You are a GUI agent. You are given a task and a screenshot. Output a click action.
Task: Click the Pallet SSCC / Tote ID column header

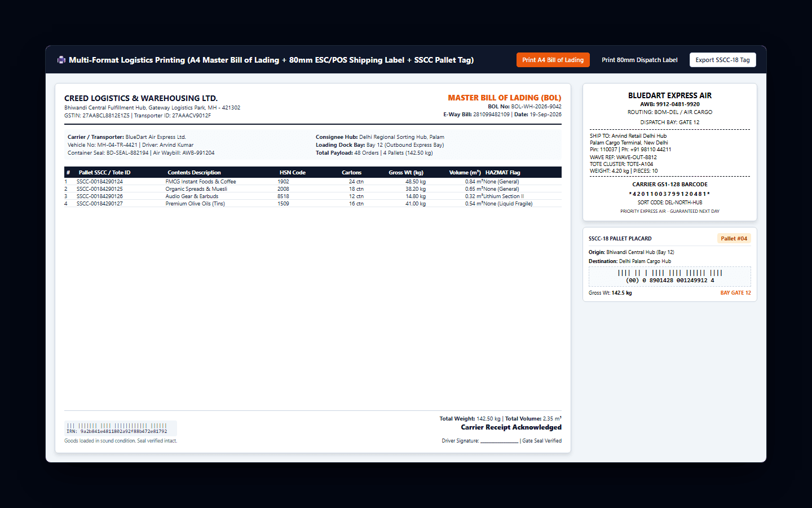pos(104,173)
